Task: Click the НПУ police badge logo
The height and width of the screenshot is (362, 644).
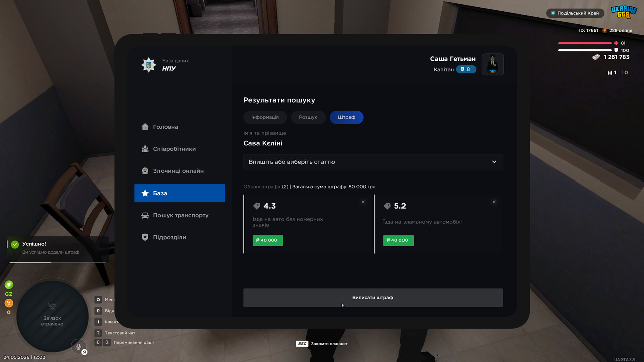Action: (148, 65)
